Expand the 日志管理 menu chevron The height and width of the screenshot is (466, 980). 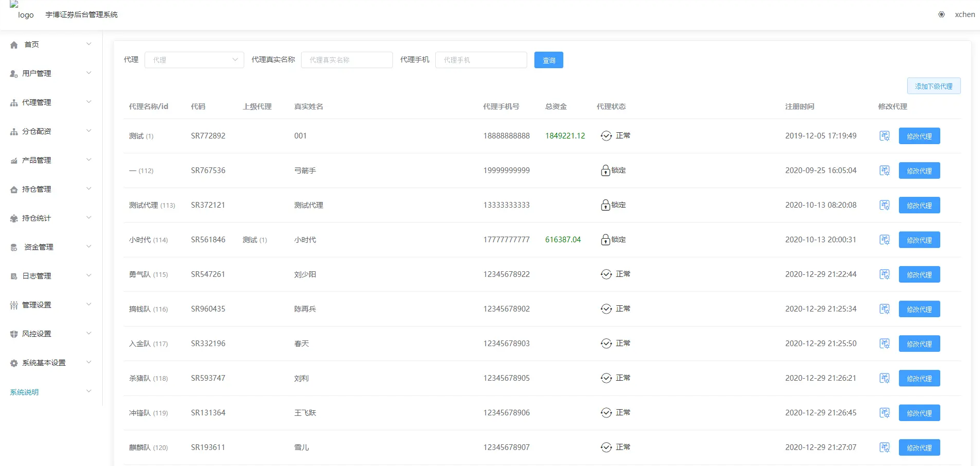pos(89,275)
